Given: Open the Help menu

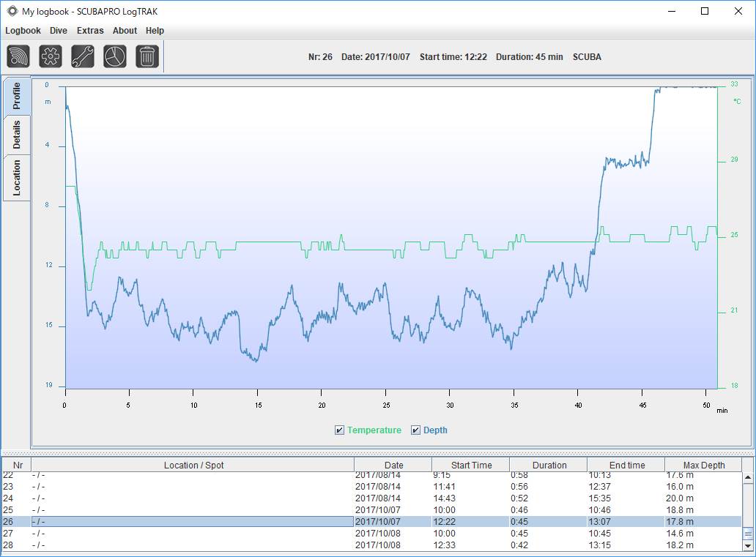Looking at the screenshot, I should point(155,30).
